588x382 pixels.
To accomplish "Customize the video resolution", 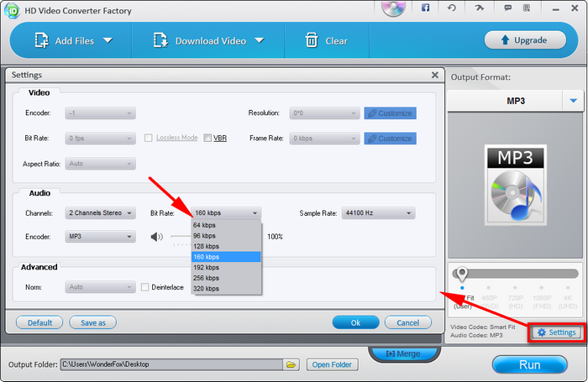I will [x=390, y=113].
